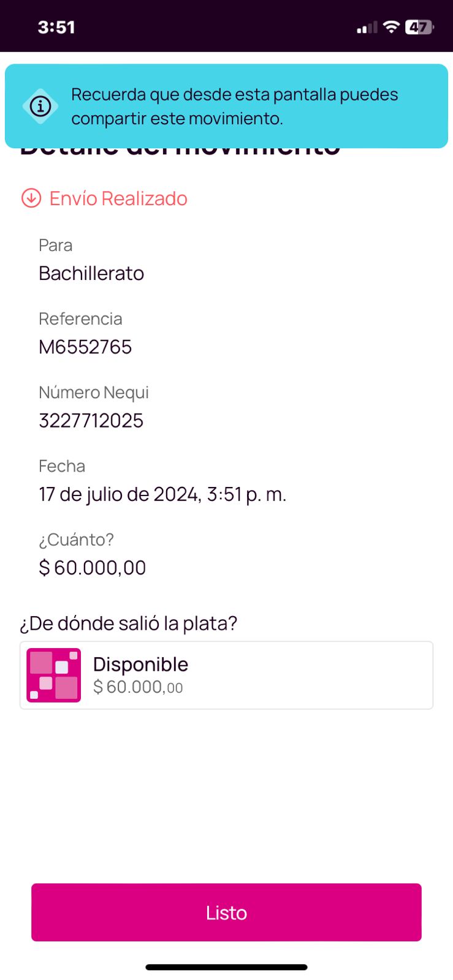Tap the status bar clock
This screenshot has width=453, height=980.
click(x=56, y=27)
